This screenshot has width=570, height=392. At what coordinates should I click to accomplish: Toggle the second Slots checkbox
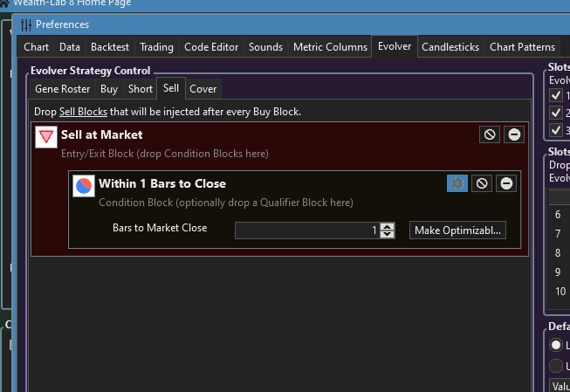[x=556, y=113]
